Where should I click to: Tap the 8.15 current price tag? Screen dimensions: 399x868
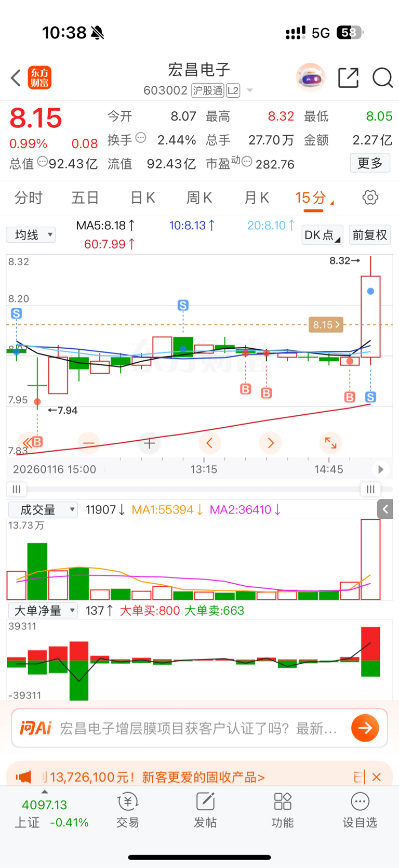(326, 325)
